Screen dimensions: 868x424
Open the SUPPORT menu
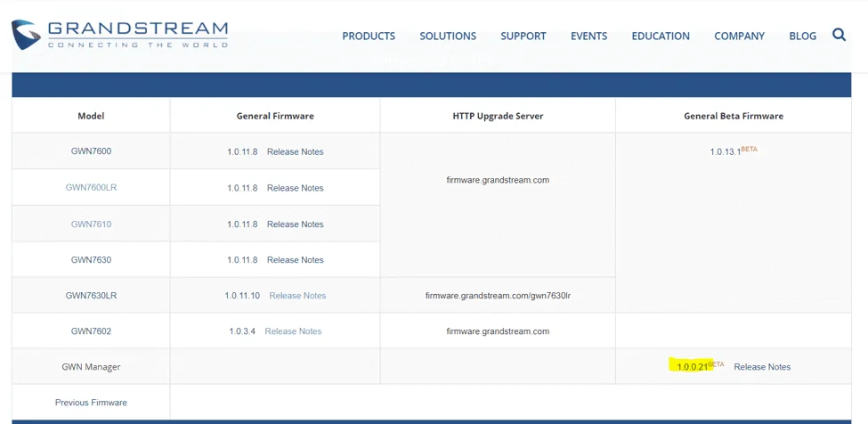tap(523, 36)
